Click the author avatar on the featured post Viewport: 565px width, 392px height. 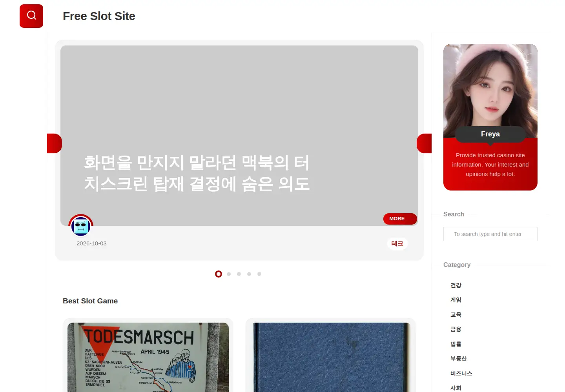pyautogui.click(x=81, y=226)
